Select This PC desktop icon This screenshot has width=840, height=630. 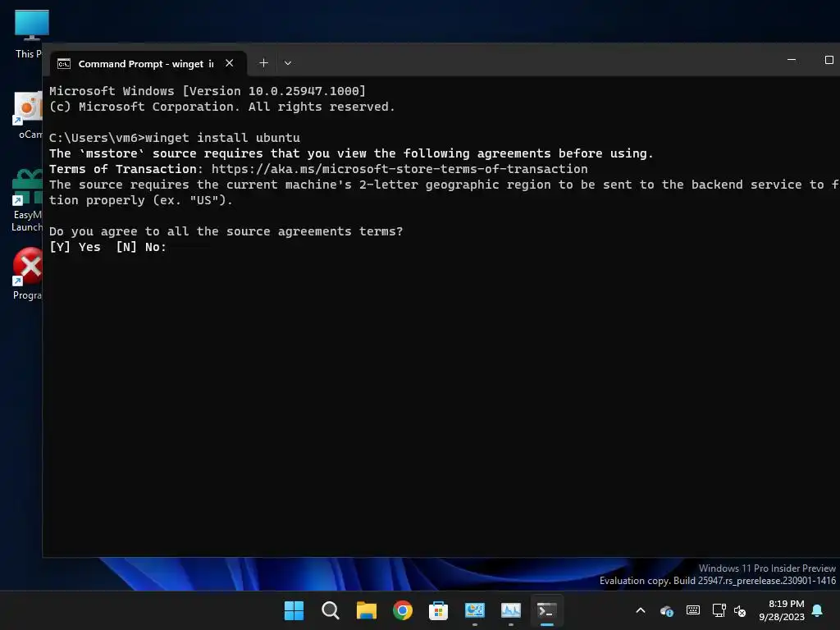pyautogui.click(x=31, y=34)
